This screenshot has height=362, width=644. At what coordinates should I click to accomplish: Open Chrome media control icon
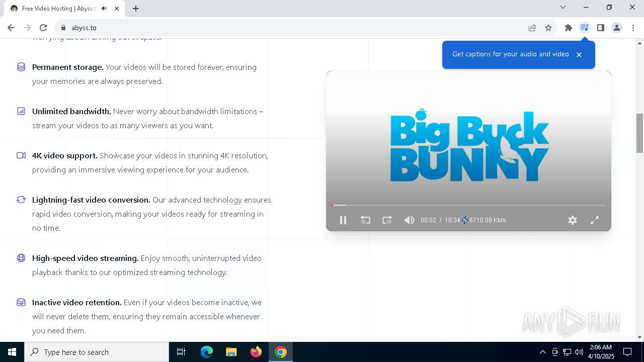click(x=584, y=28)
